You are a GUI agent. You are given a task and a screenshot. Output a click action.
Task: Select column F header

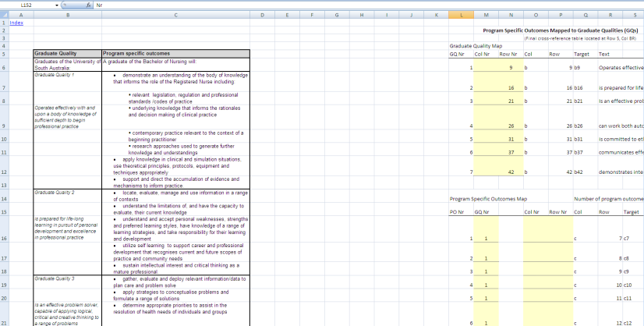coord(312,16)
